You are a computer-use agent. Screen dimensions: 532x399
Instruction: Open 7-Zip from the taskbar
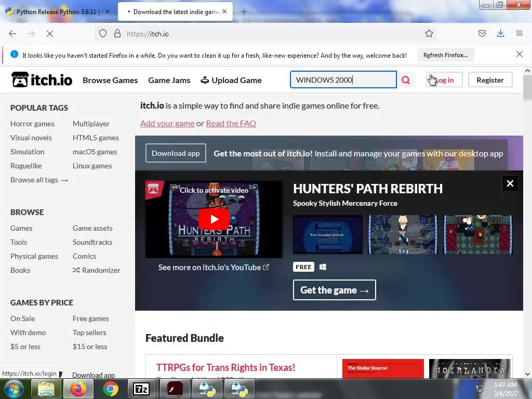click(x=142, y=389)
